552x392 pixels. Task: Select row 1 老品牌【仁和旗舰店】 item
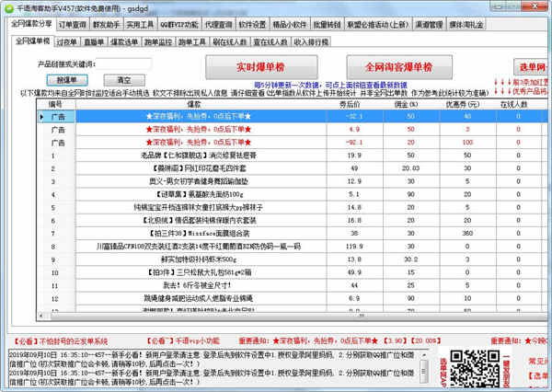[199, 156]
